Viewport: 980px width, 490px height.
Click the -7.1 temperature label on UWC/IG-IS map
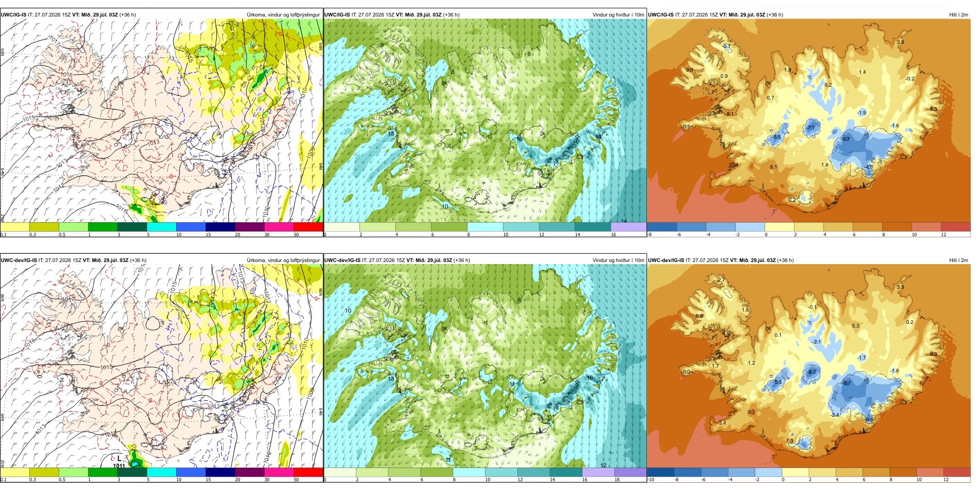tap(810, 128)
